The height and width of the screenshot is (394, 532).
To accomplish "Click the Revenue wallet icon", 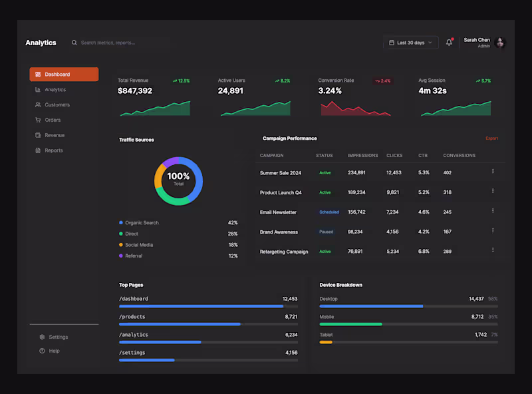I will click(x=38, y=135).
